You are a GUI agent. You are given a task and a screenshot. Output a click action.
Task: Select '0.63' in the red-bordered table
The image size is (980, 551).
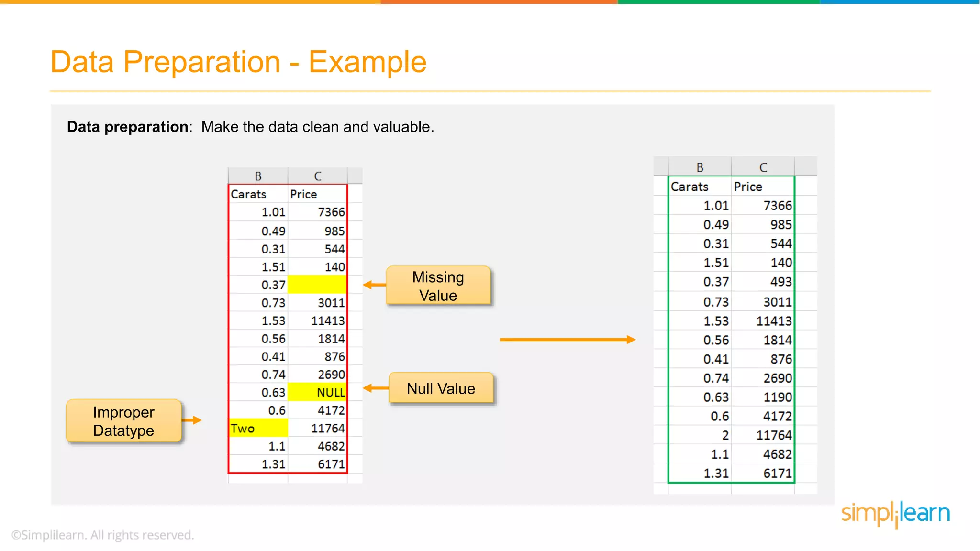coord(258,392)
